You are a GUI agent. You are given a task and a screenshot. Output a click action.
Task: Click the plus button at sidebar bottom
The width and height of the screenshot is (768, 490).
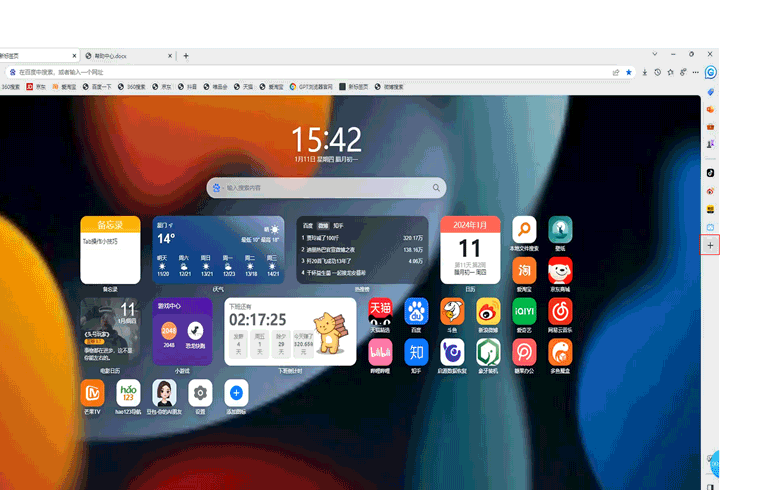pyautogui.click(x=710, y=245)
